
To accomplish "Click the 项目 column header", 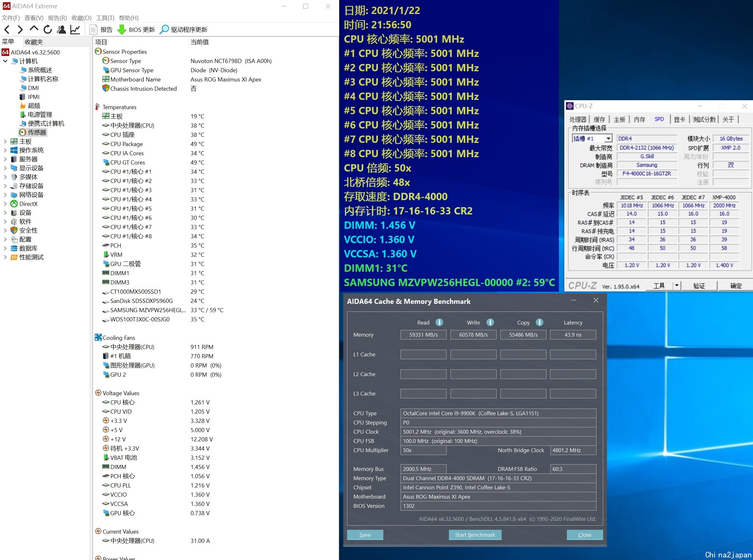I will pos(101,42).
